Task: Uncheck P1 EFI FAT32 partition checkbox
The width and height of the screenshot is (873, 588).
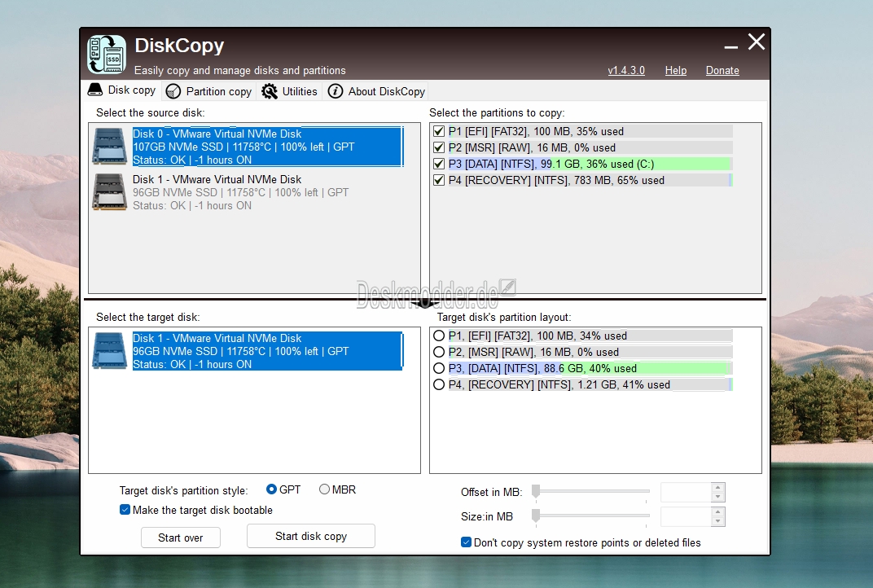Action: pos(439,131)
